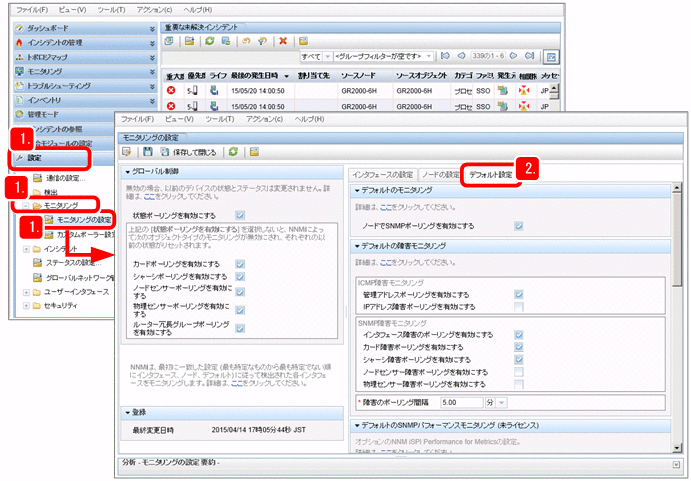
Task: Click the boxed icon at far right of incident filter bar
Action: point(551,56)
